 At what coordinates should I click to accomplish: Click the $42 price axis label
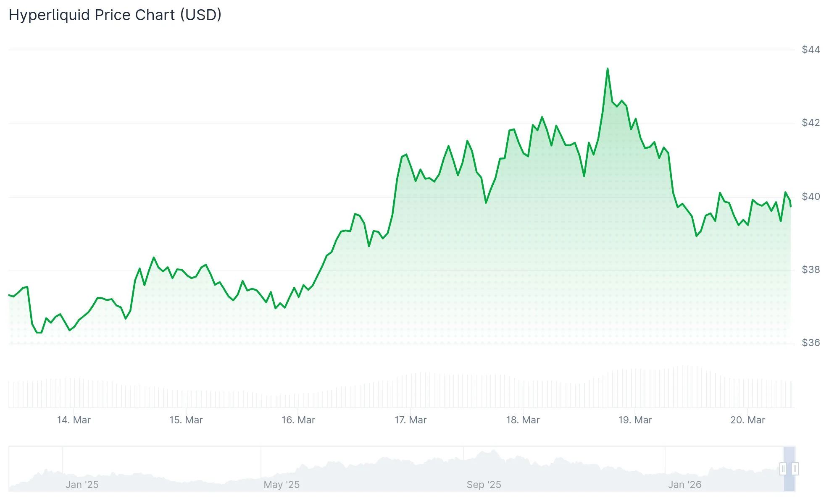(x=811, y=123)
